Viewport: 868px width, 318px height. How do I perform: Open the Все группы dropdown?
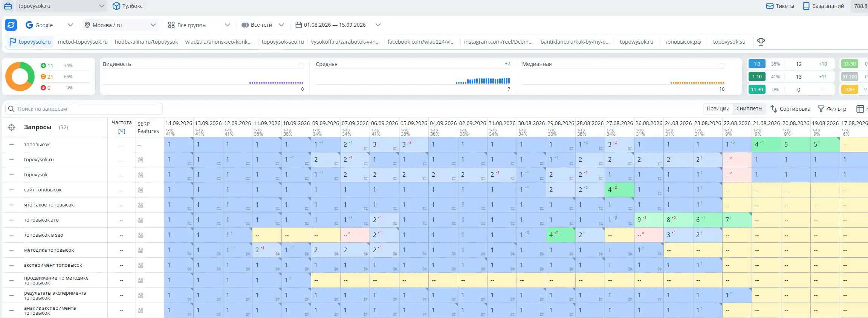[199, 25]
